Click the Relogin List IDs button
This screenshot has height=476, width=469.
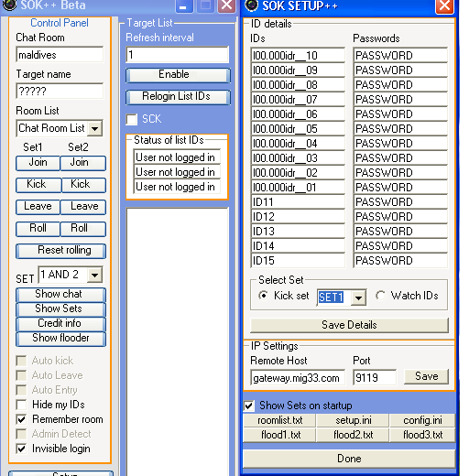(178, 97)
